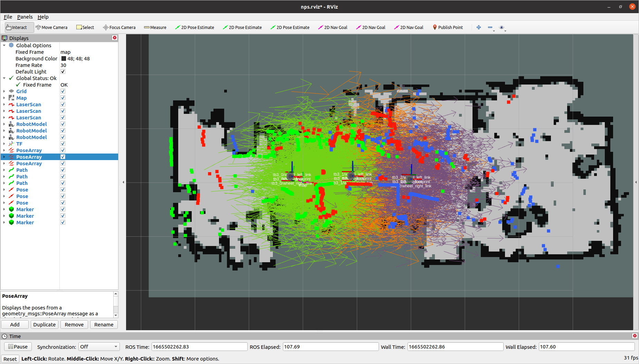The height and width of the screenshot is (364, 639).
Task: Choose the Focus Camera tool
Action: tap(119, 27)
